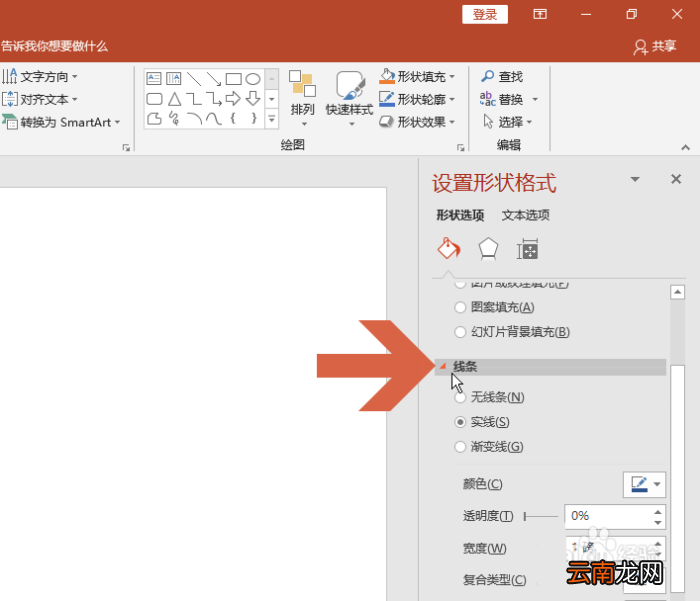
Task: Select the horizontal text box shape
Action: (154, 79)
